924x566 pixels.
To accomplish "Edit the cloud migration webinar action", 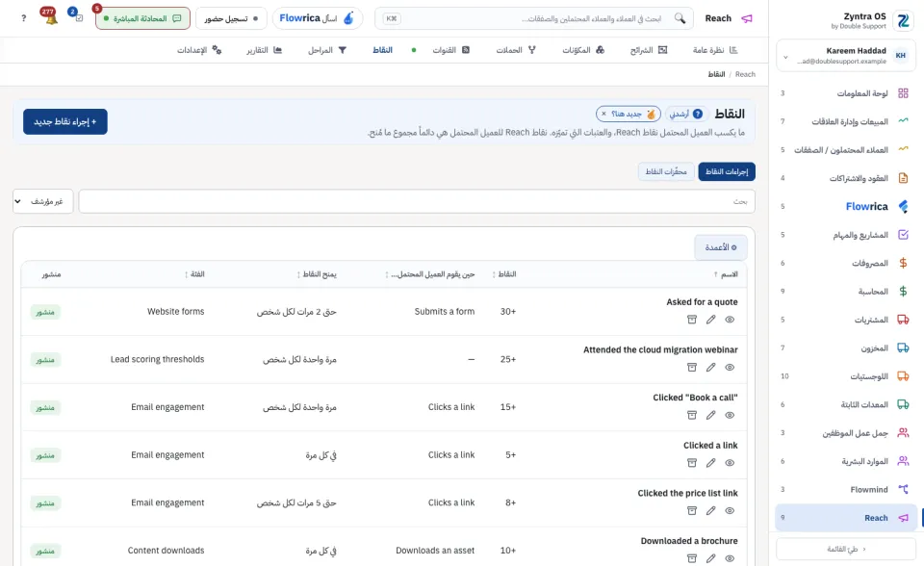I will click(710, 368).
